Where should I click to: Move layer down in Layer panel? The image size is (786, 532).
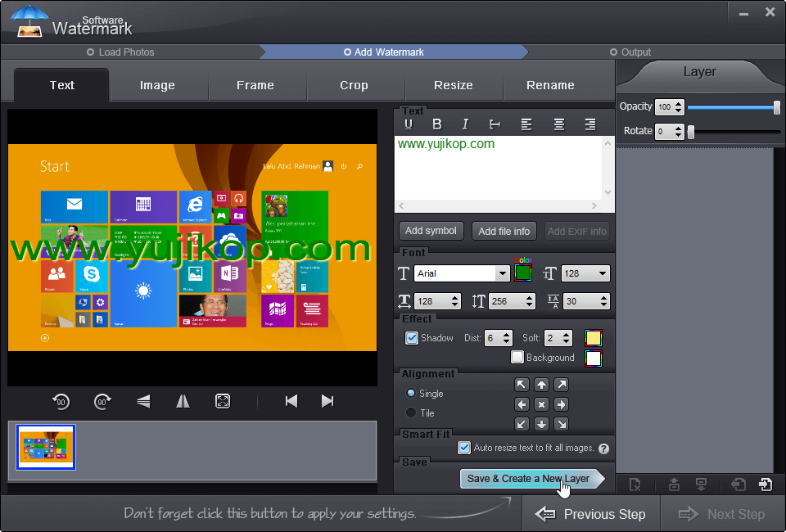click(701, 485)
